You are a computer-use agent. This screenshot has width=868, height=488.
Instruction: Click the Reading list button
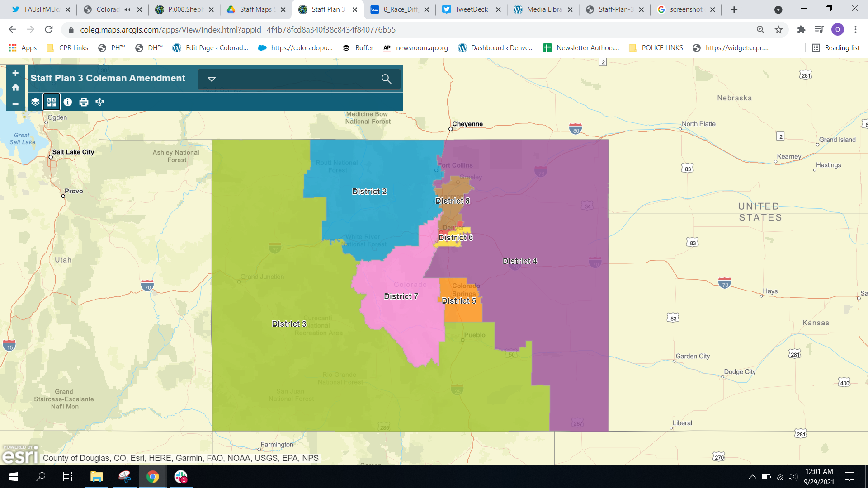pos(835,47)
